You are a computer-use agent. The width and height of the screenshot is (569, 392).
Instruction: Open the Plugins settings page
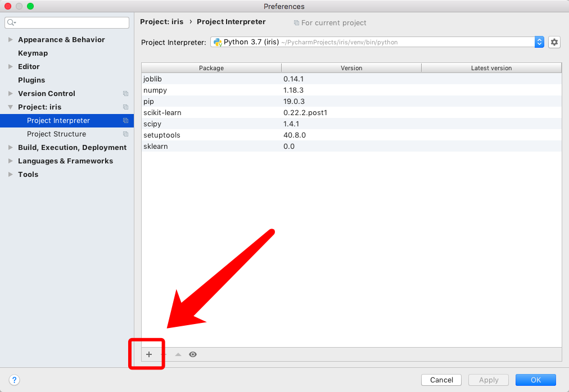click(x=31, y=80)
